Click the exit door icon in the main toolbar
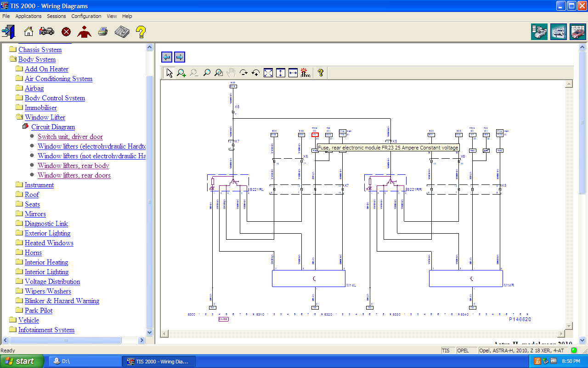588x368 pixels. click(x=8, y=32)
